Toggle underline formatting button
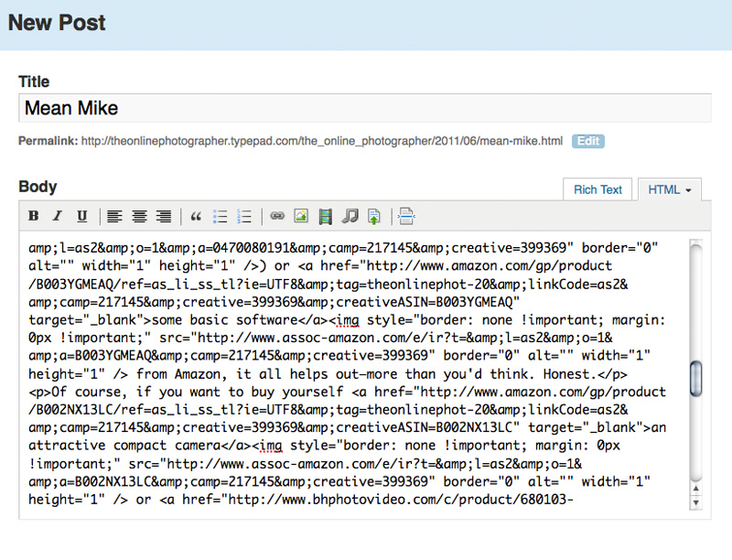 81,217
